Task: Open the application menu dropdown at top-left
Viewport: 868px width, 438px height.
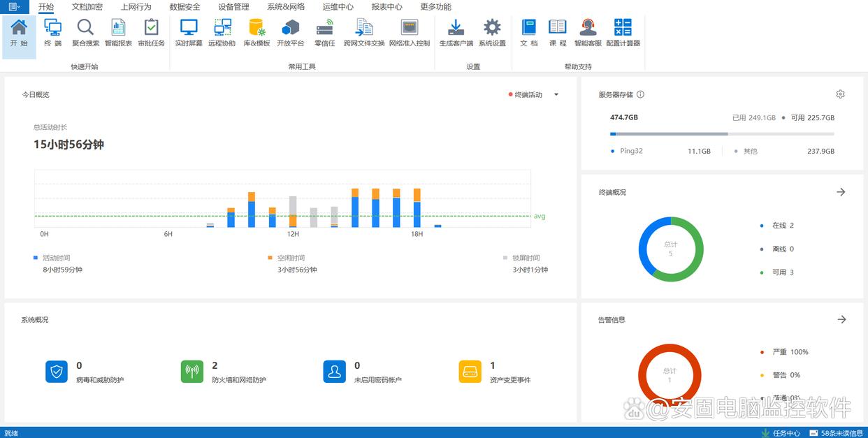Action: tap(14, 6)
